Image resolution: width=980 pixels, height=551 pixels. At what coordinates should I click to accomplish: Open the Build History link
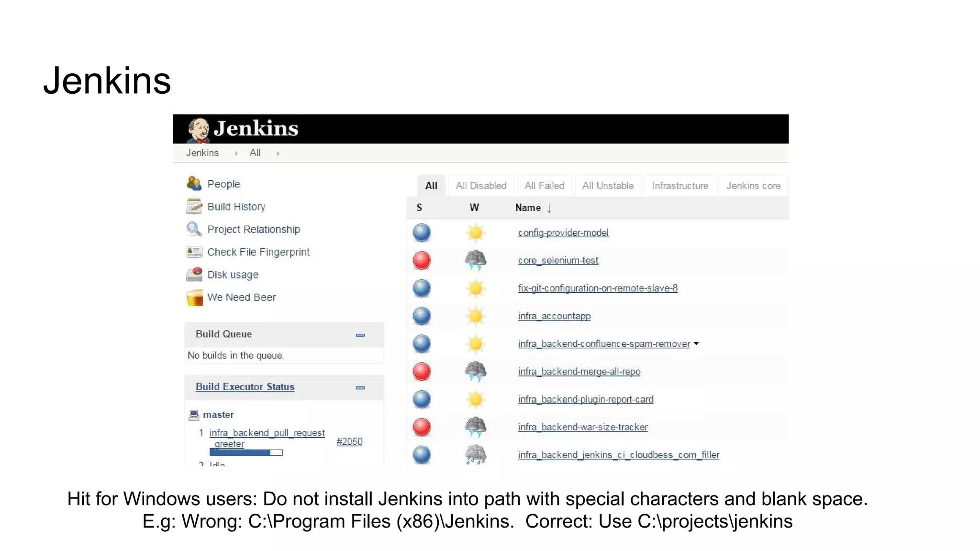(236, 207)
